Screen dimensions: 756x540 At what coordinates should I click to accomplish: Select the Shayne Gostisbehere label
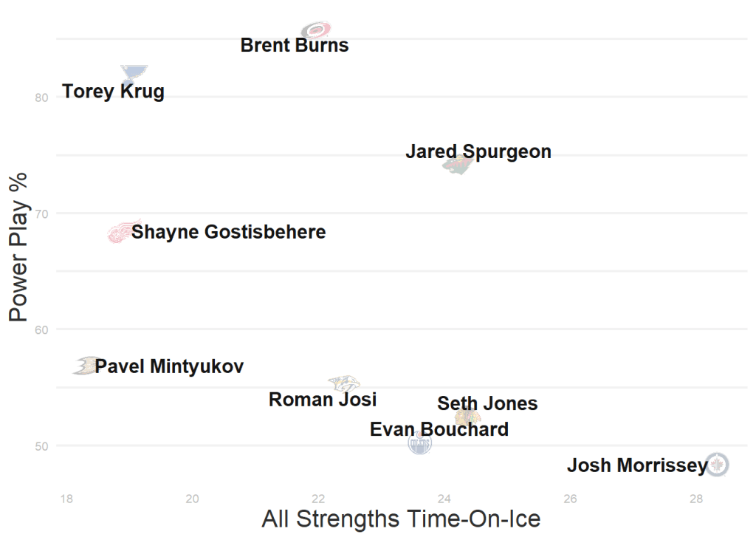[229, 233]
